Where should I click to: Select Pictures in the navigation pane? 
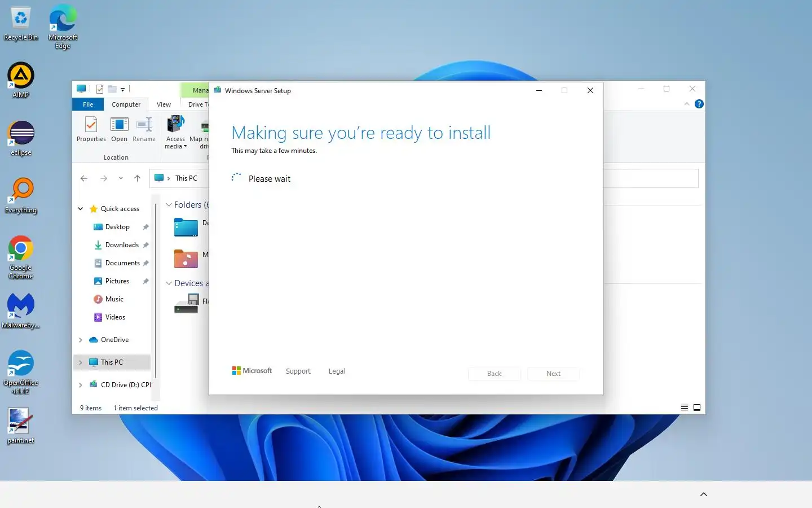[117, 281]
